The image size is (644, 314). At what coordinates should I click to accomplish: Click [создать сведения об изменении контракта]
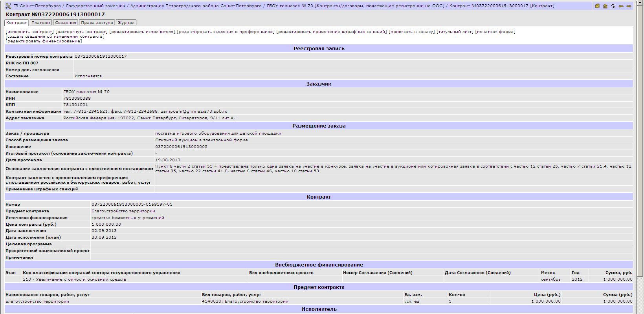[x=55, y=37]
